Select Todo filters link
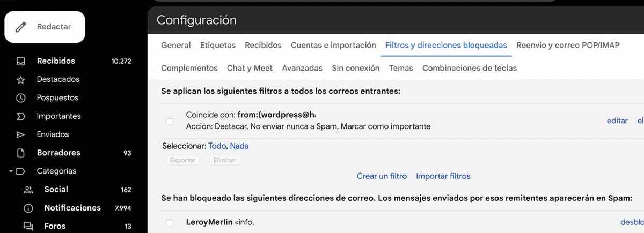Image resolution: width=644 pixels, height=233 pixels. 217,146
